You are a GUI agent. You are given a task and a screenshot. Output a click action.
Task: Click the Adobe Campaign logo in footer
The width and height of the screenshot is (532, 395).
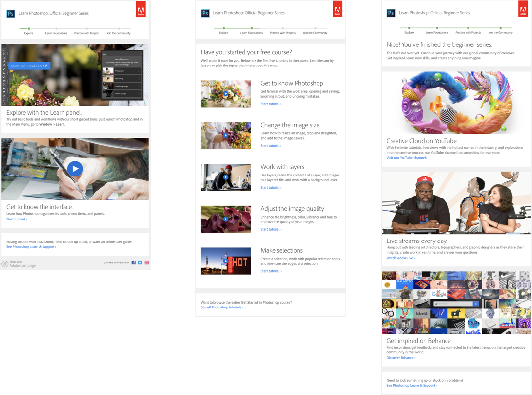[x=19, y=264]
